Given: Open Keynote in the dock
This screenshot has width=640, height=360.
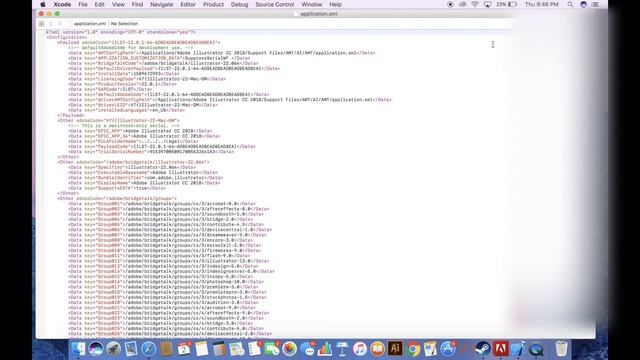Looking at the screenshot, I should pyautogui.click(x=342, y=349).
